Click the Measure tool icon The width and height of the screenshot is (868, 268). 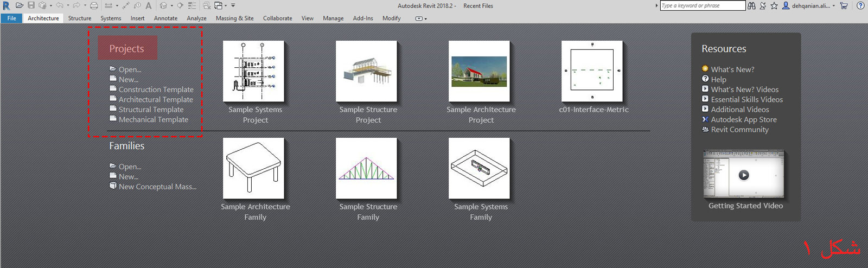click(108, 5)
